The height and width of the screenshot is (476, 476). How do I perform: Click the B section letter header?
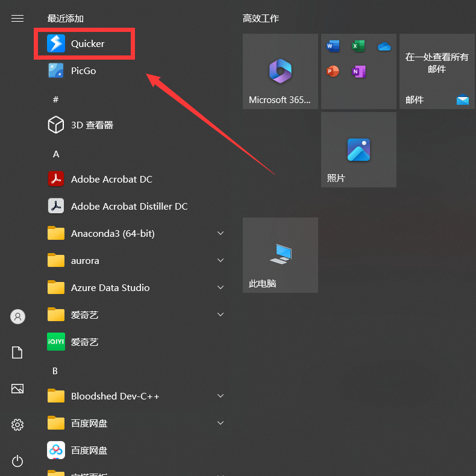coord(55,371)
